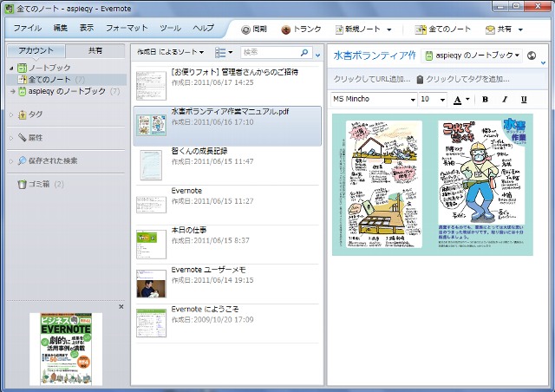Image resolution: width=555 pixels, height=392 pixels.
Task: Click the 同期 sync icon
Action: (x=245, y=29)
